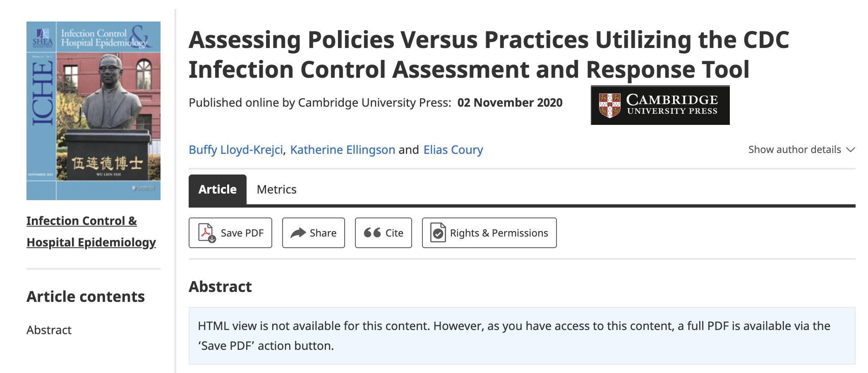Screen dimensions: 868x373
Task: Open Elias Coury author link
Action: pyautogui.click(x=453, y=150)
